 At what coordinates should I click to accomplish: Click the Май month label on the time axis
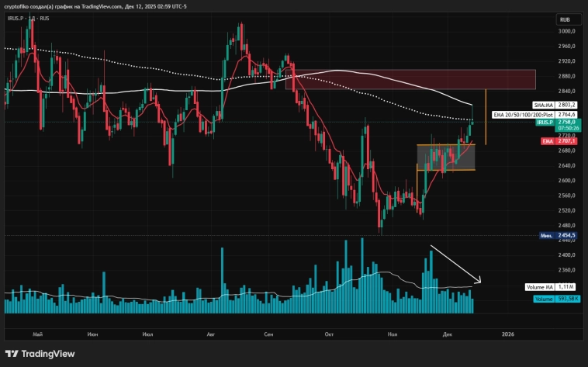click(36, 334)
